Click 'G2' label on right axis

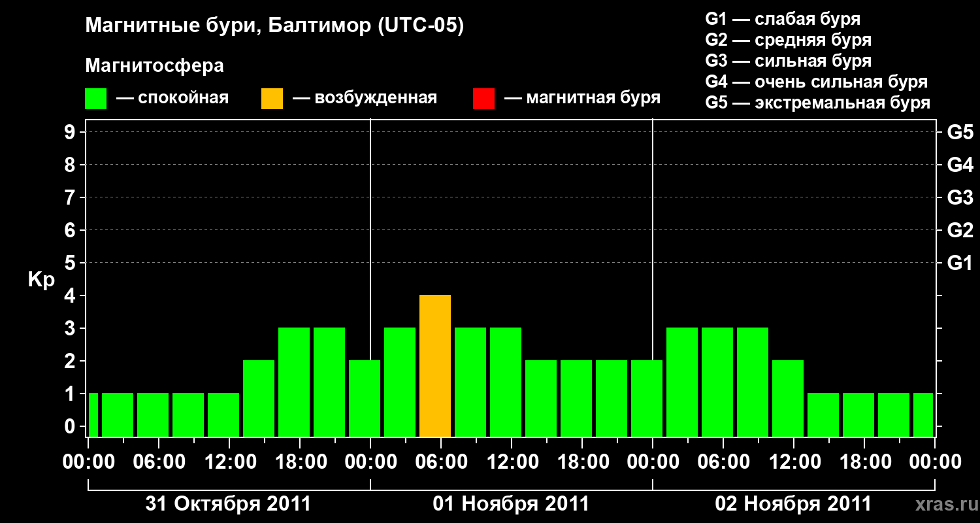tap(960, 230)
